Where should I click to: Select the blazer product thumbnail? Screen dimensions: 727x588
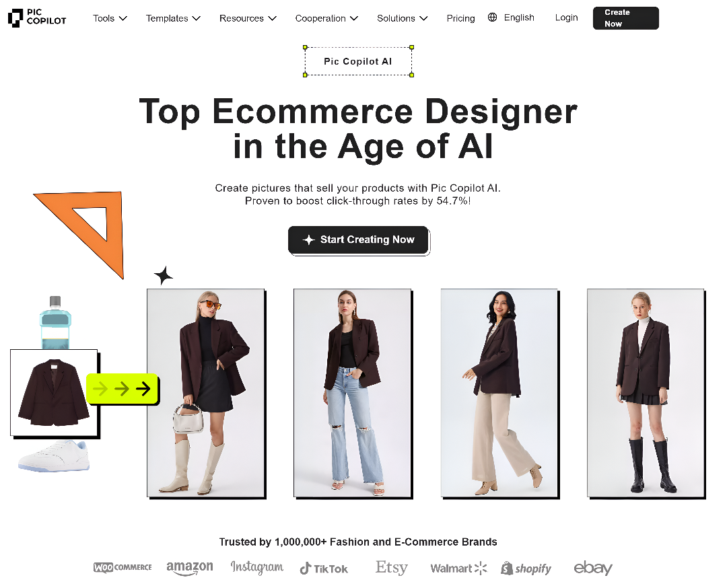point(54,392)
